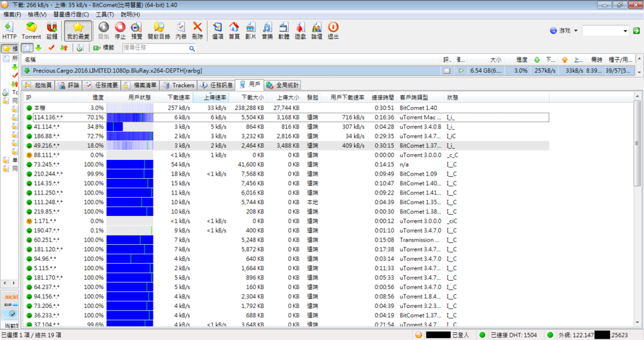
Task: Filter active tasks with up-down arrows
Action: click(64, 48)
